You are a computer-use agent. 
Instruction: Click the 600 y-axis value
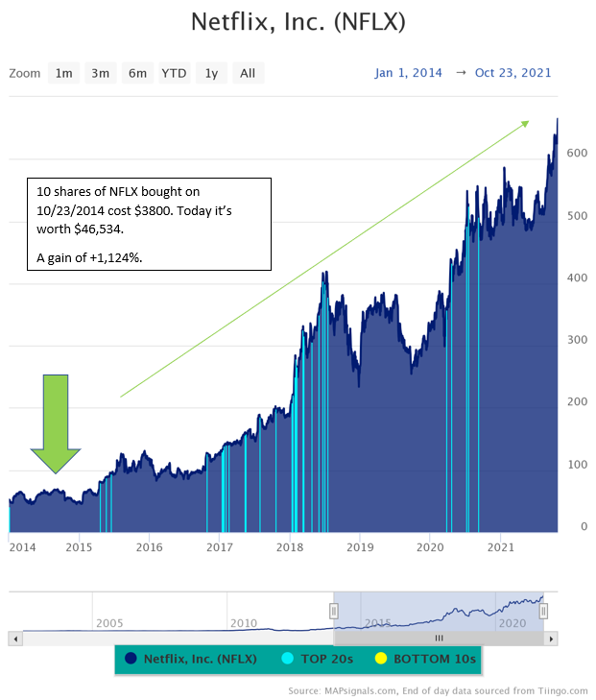coord(577,153)
